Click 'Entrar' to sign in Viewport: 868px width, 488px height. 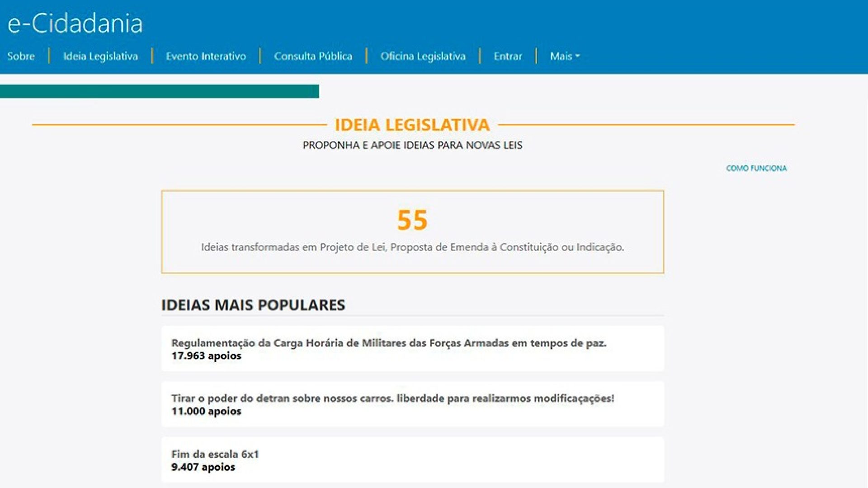[507, 56]
